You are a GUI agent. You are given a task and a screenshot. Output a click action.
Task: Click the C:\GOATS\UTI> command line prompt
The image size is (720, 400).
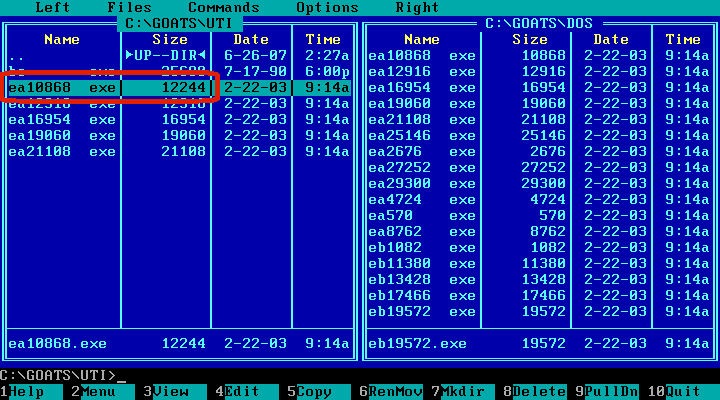58,376
